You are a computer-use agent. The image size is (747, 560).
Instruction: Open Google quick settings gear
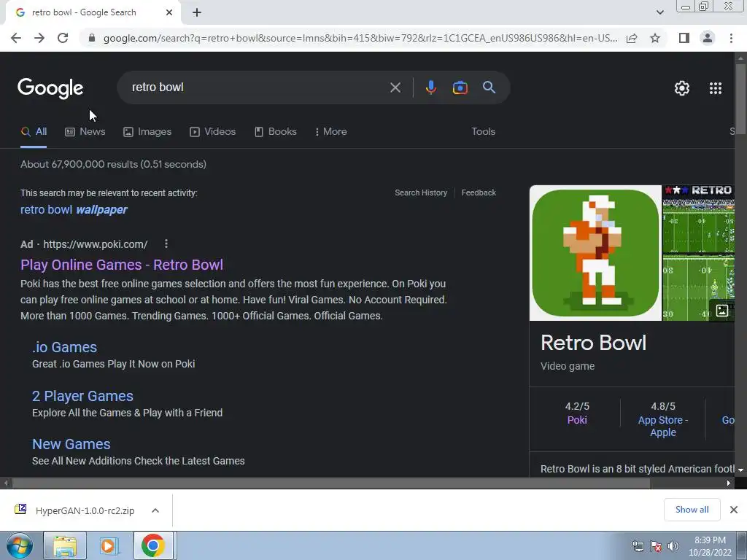(x=682, y=88)
